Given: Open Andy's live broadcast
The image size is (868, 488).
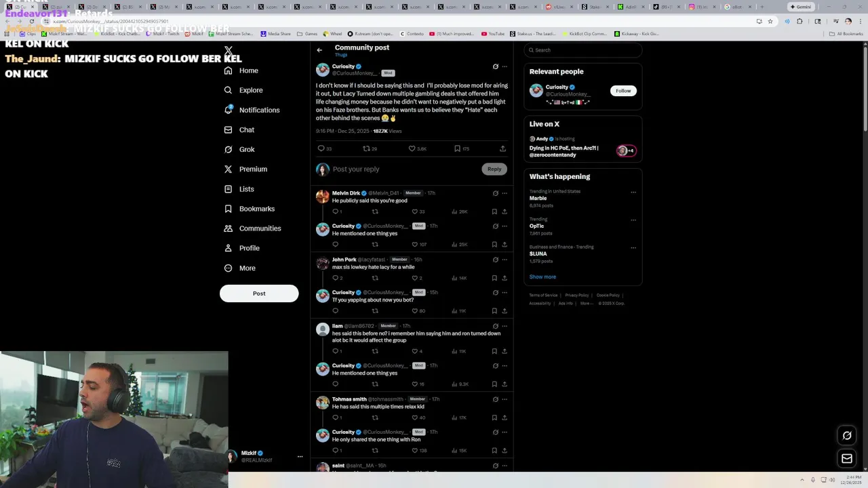Looking at the screenshot, I should pos(583,147).
